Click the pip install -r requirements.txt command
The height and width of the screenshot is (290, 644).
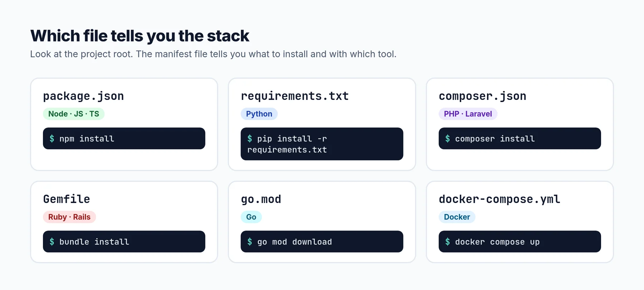[322, 144]
